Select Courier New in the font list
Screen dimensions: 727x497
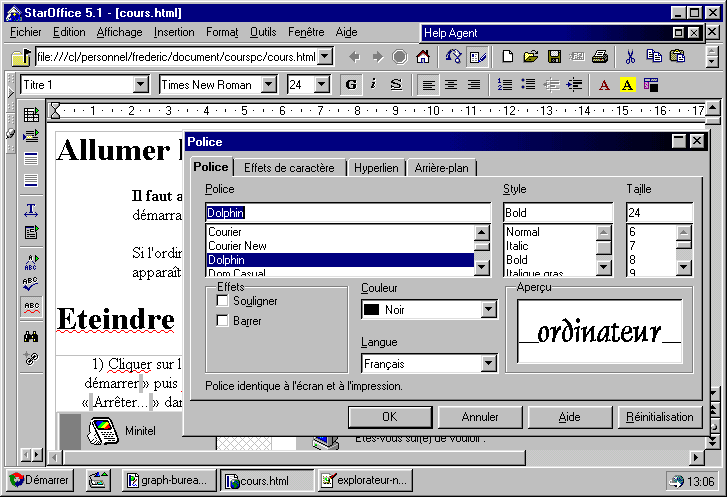[237, 246]
